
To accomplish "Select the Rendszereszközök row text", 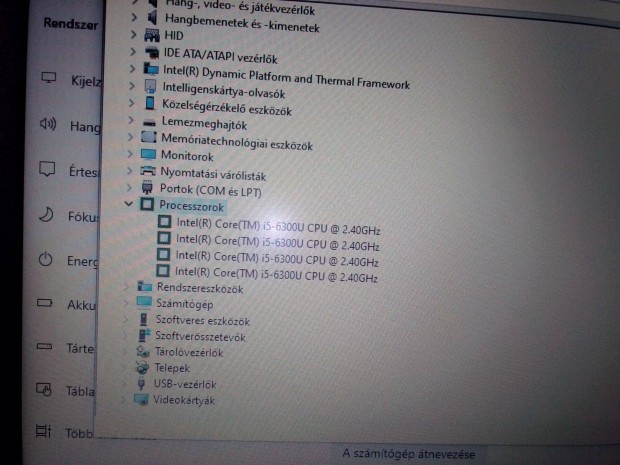I will 200,288.
